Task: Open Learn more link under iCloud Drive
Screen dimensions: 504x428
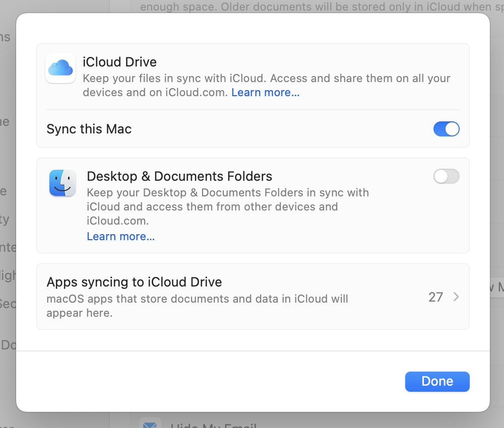Action: coord(266,93)
